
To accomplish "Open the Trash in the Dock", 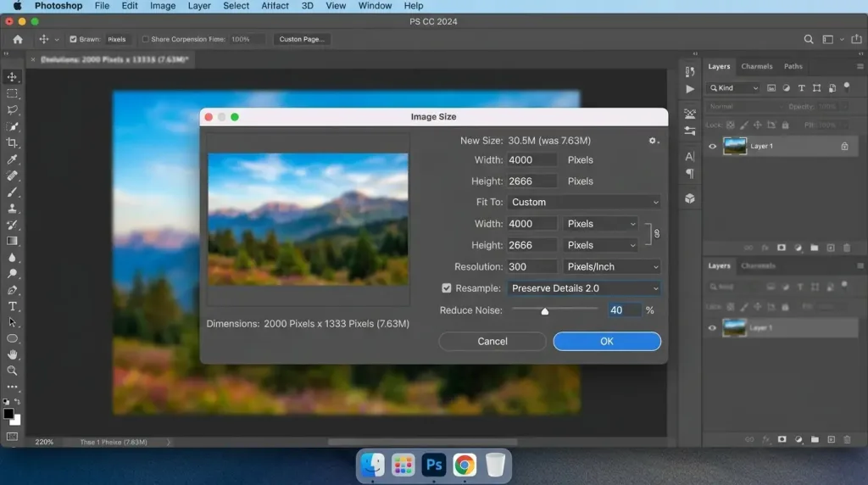I will pos(495,465).
